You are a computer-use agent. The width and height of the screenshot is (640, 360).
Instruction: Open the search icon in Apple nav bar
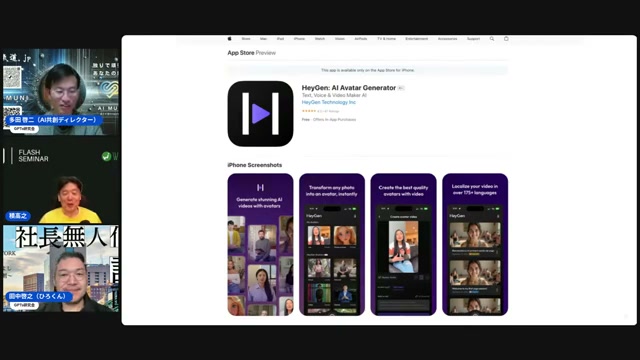[x=492, y=39]
